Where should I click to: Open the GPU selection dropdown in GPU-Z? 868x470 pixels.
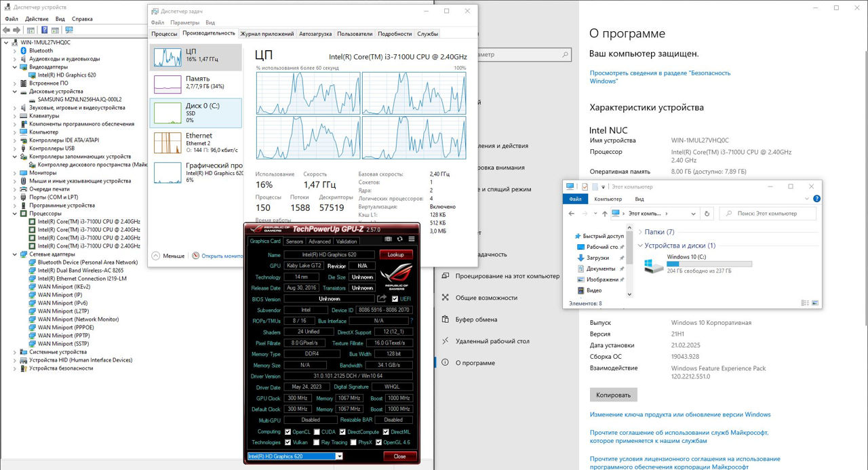340,456
